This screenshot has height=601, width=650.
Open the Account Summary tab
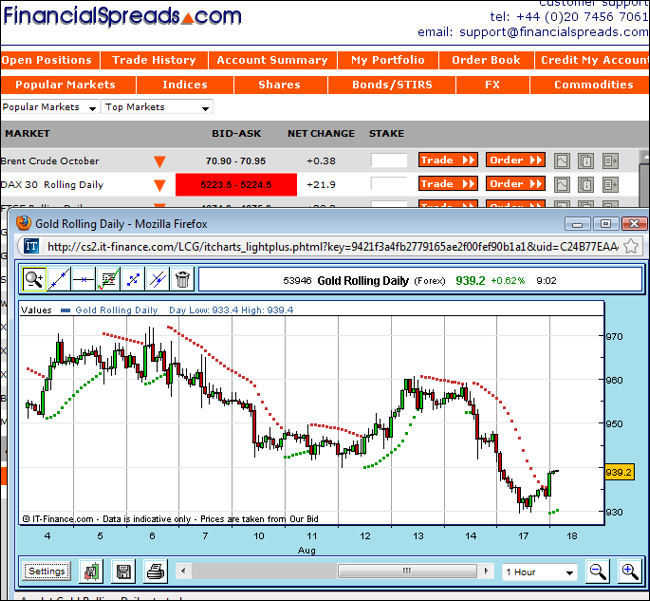(272, 60)
